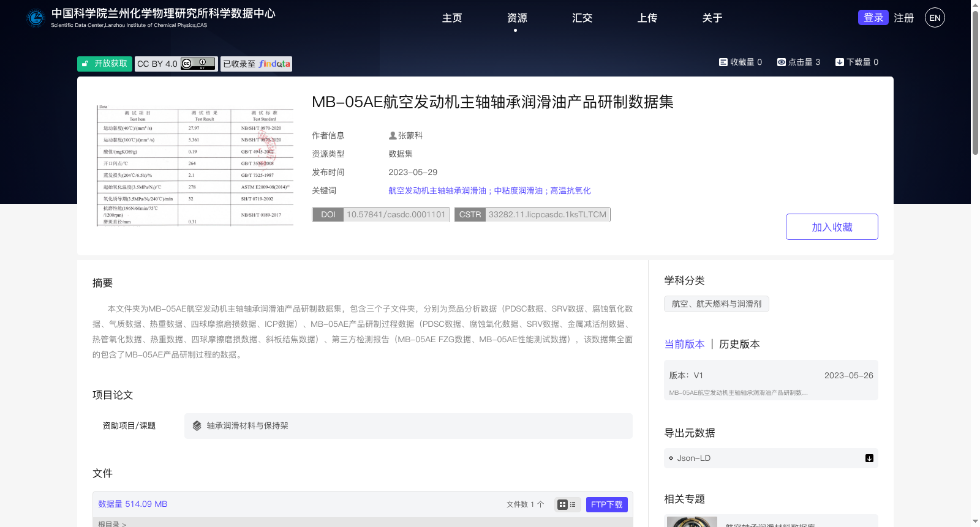Click the 下载量 0 counter

pyautogui.click(x=857, y=62)
